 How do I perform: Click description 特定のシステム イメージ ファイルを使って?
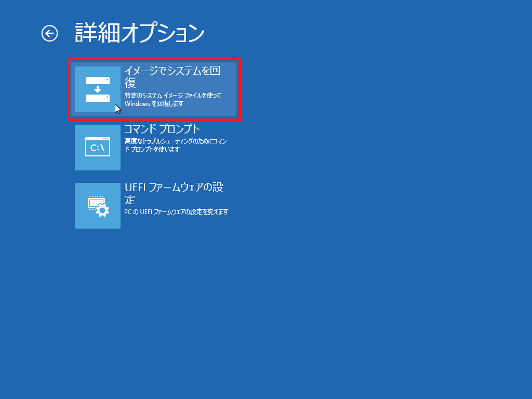coord(173,96)
